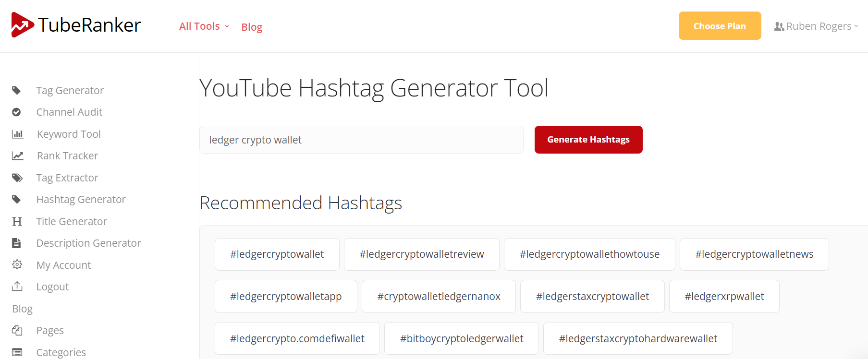Select the #bitboycryptoledgerwallet hashtag chip

[462, 339]
